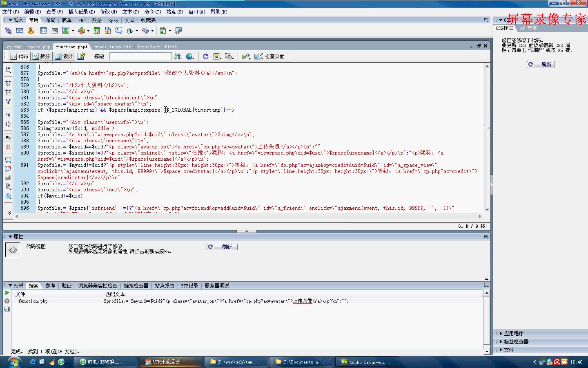Click the refresh design view icon
Viewport: 588px width, 368px height.
[205, 56]
